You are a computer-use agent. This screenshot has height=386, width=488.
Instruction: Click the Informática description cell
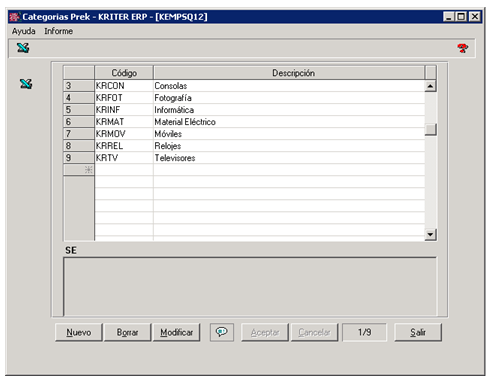[x=289, y=110]
